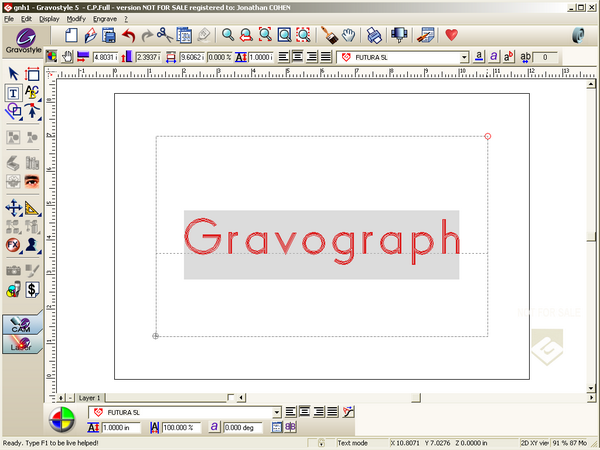Open the Display menu
The width and height of the screenshot is (600, 450).
pyautogui.click(x=49, y=19)
